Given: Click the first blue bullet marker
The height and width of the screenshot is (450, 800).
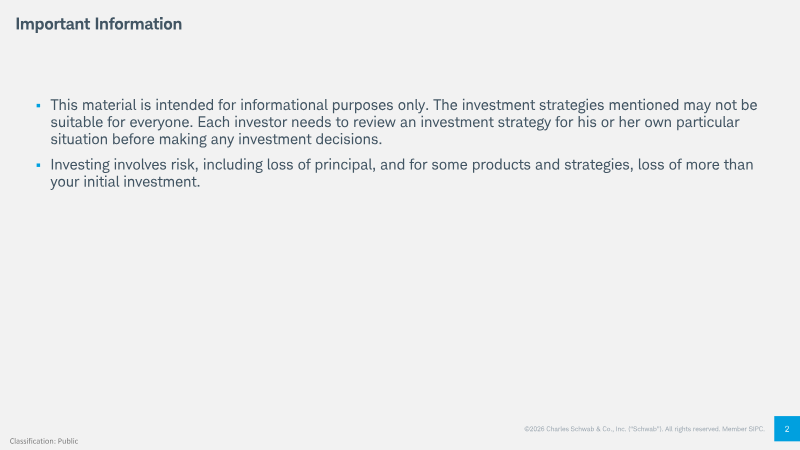Looking at the screenshot, I should pos(37,105).
